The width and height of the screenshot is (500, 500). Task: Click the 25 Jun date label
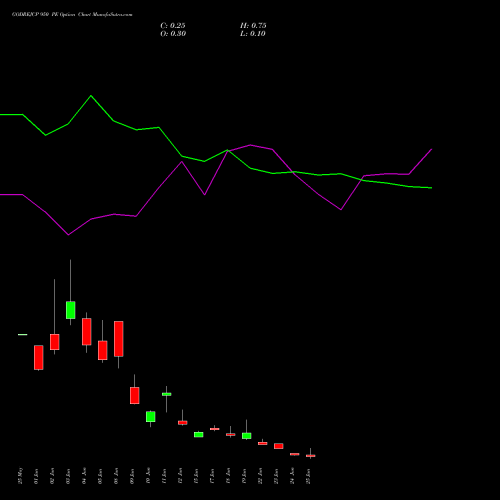(x=308, y=476)
